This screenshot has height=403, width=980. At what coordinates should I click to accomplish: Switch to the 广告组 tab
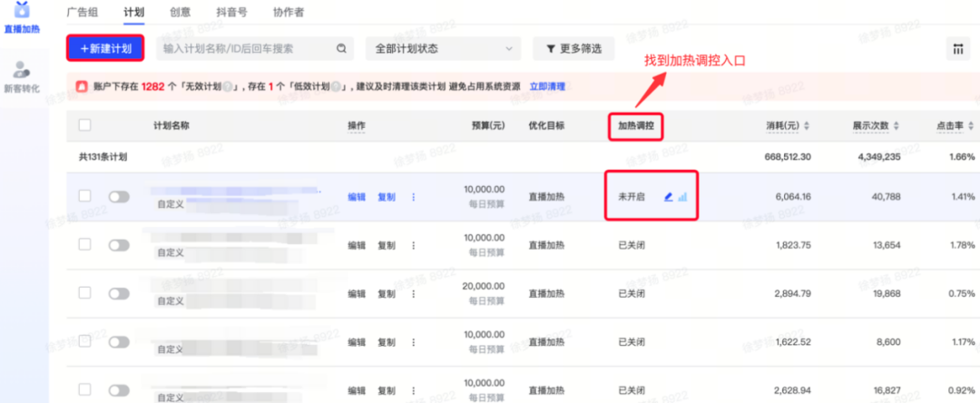click(x=82, y=11)
